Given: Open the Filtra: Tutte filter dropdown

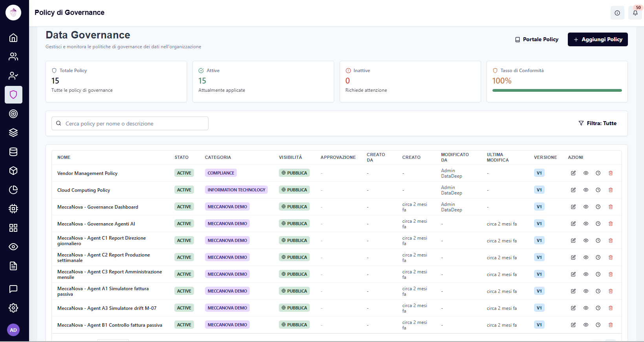Looking at the screenshot, I should [x=597, y=123].
